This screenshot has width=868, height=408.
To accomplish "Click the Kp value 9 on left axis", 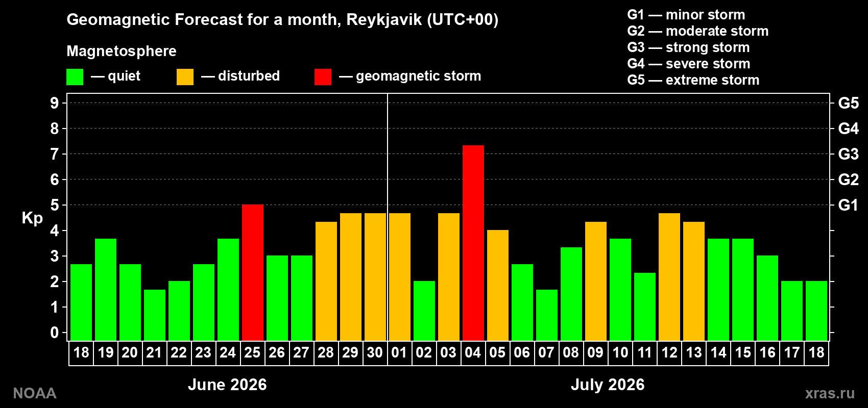I will (x=55, y=103).
